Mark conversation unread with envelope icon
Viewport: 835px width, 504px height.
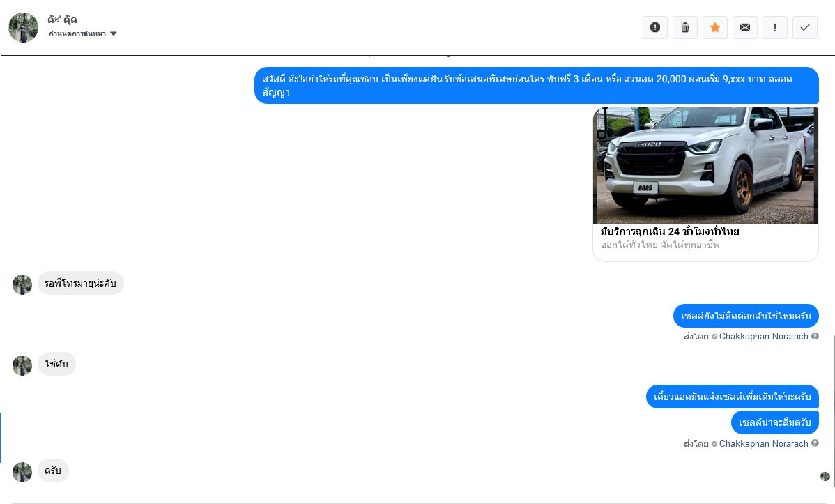[745, 27]
